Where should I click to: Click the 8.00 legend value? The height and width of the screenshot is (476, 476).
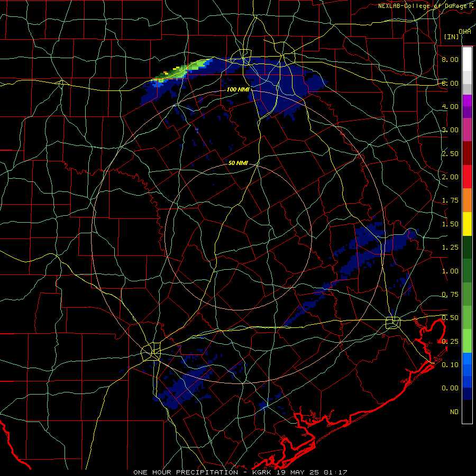point(450,59)
